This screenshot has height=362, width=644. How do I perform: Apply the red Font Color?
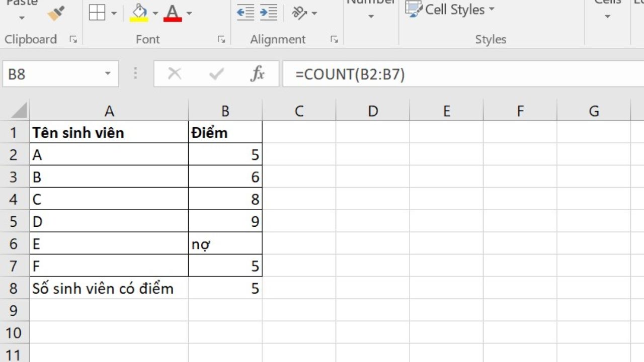click(173, 13)
